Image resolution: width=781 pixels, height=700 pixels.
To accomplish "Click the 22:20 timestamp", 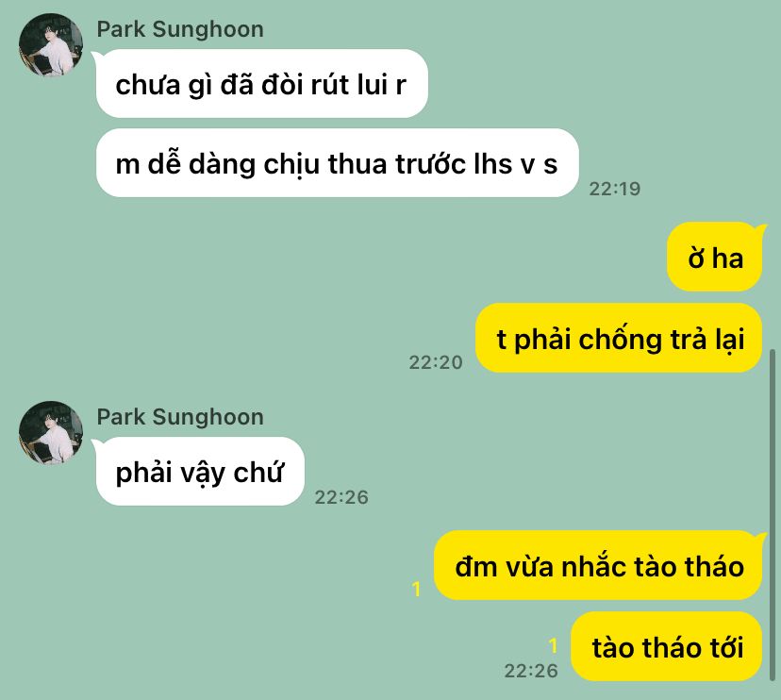I will pyautogui.click(x=436, y=362).
